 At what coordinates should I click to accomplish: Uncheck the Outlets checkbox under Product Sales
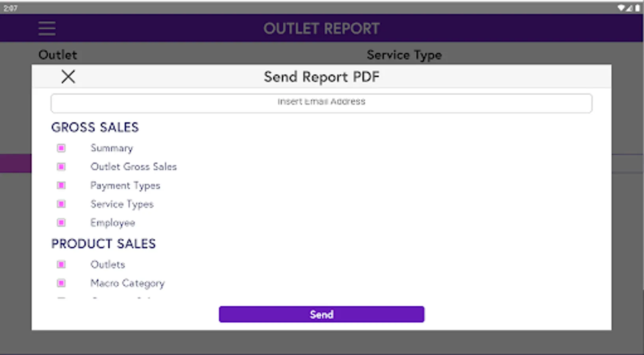pos(61,264)
